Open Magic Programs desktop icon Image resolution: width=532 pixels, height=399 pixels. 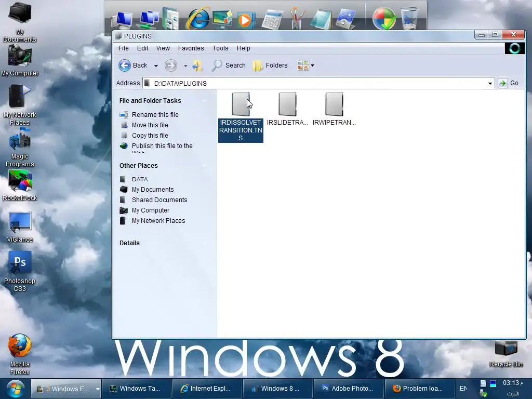point(20,148)
